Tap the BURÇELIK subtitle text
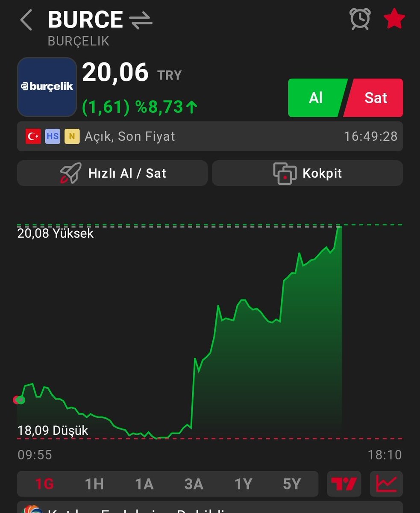 coord(79,41)
